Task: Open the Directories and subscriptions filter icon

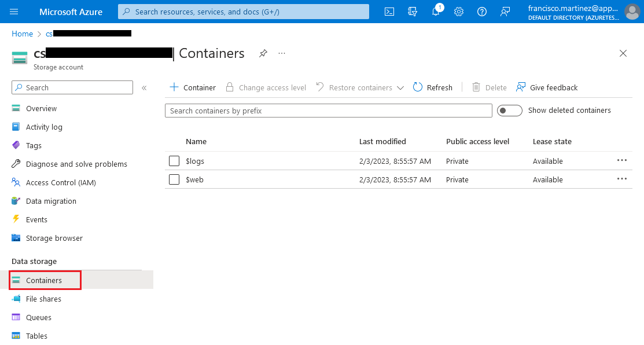Action: point(413,12)
